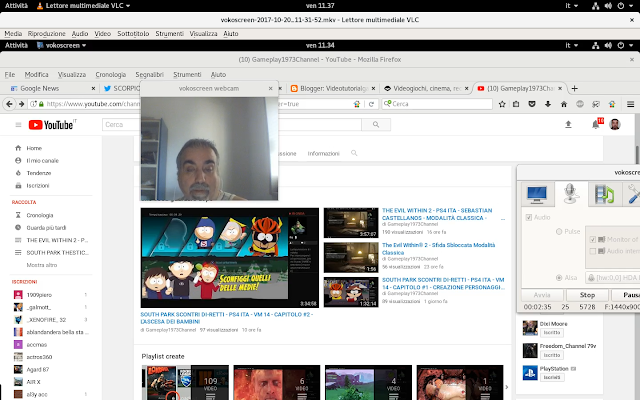This screenshot has width=640, height=400.
Task: Click the vokoscreen Stop button
Action: click(587, 295)
